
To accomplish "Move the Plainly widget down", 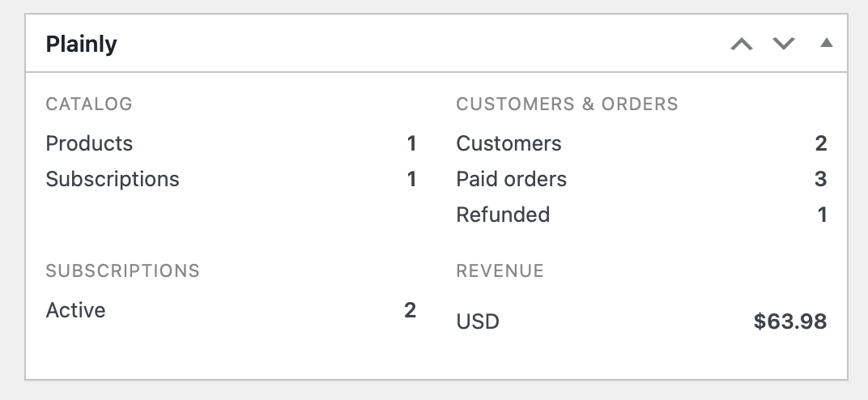I will (784, 44).
